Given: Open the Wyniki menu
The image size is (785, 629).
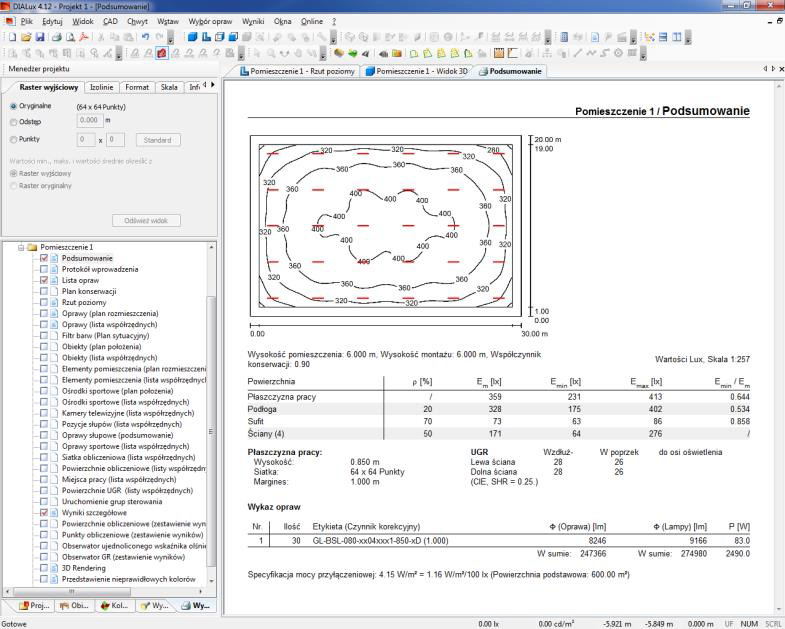Looking at the screenshot, I should [253, 22].
